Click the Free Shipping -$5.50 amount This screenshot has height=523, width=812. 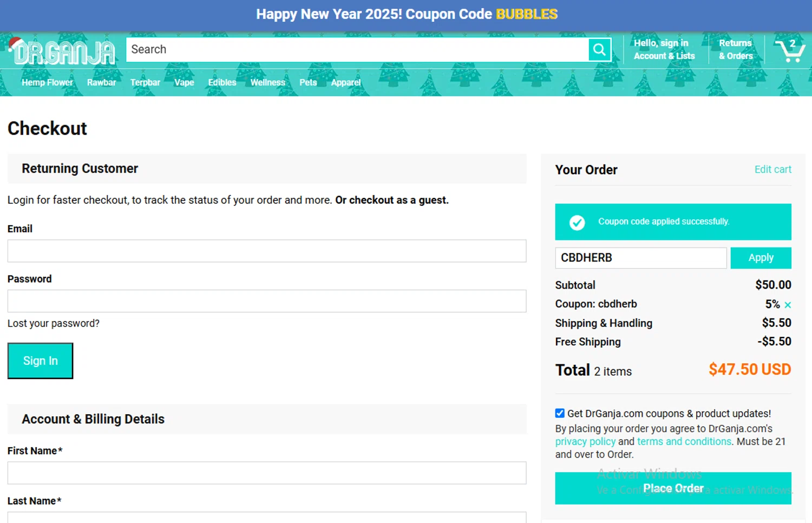click(x=774, y=342)
